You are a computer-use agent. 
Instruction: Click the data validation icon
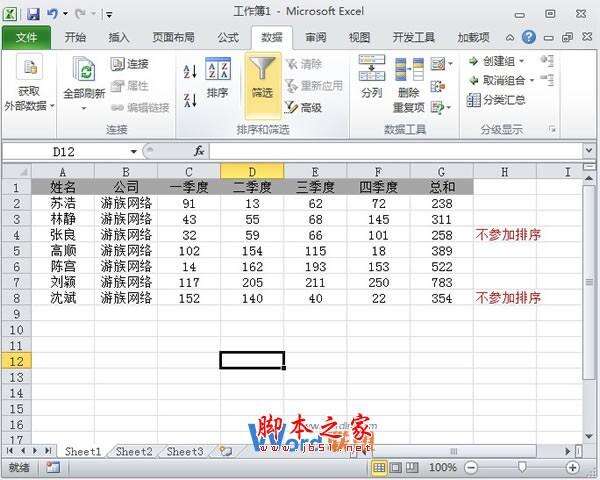[x=438, y=64]
